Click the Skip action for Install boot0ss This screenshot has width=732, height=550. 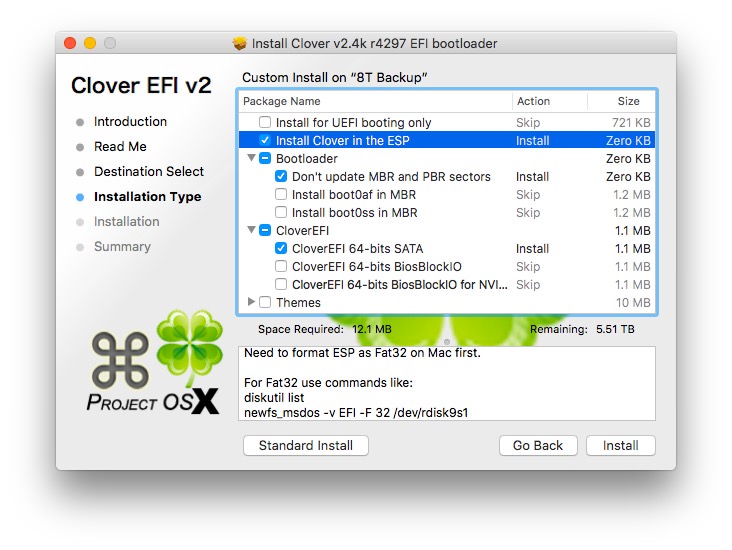pos(528,213)
